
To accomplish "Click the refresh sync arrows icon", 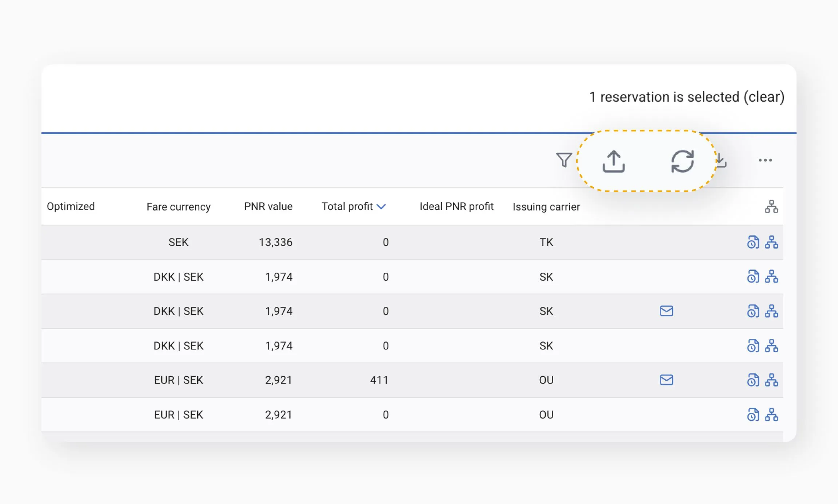I will pos(682,161).
